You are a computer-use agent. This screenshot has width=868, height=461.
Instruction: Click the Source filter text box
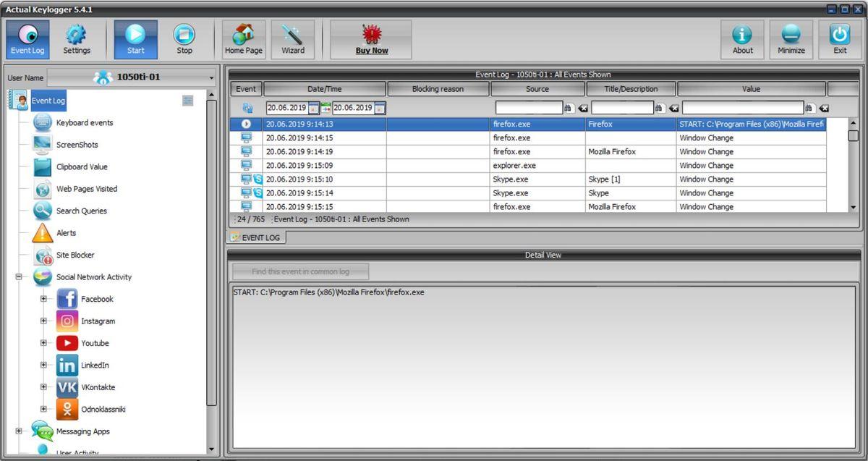pos(529,108)
